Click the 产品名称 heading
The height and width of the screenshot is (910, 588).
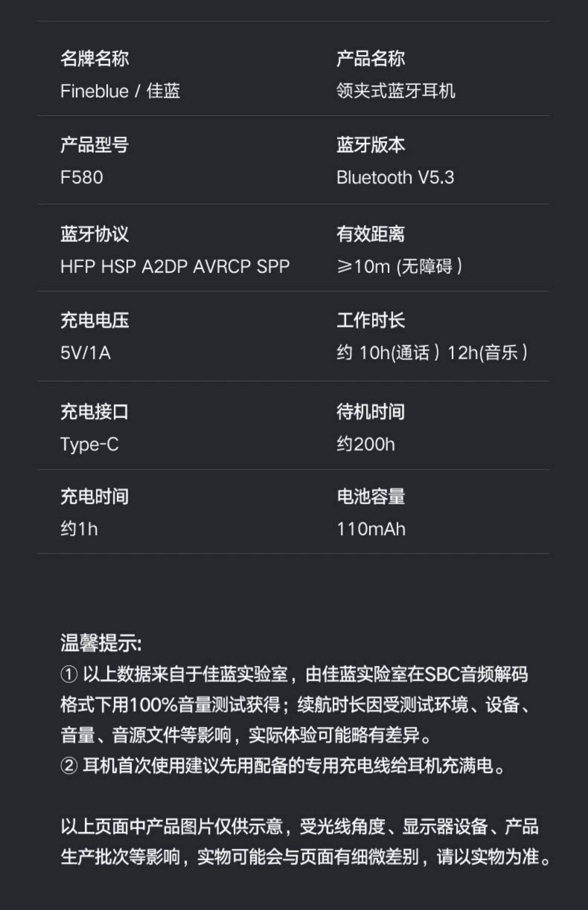370,59
